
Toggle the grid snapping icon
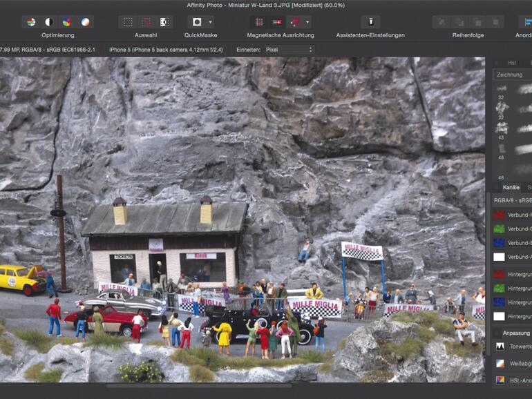click(259, 22)
